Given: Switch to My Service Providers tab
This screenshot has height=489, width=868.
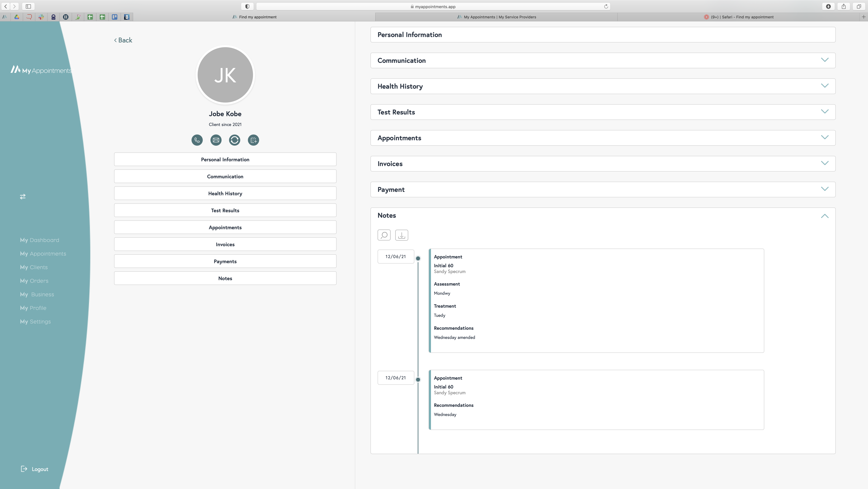Looking at the screenshot, I should pyautogui.click(x=496, y=17).
